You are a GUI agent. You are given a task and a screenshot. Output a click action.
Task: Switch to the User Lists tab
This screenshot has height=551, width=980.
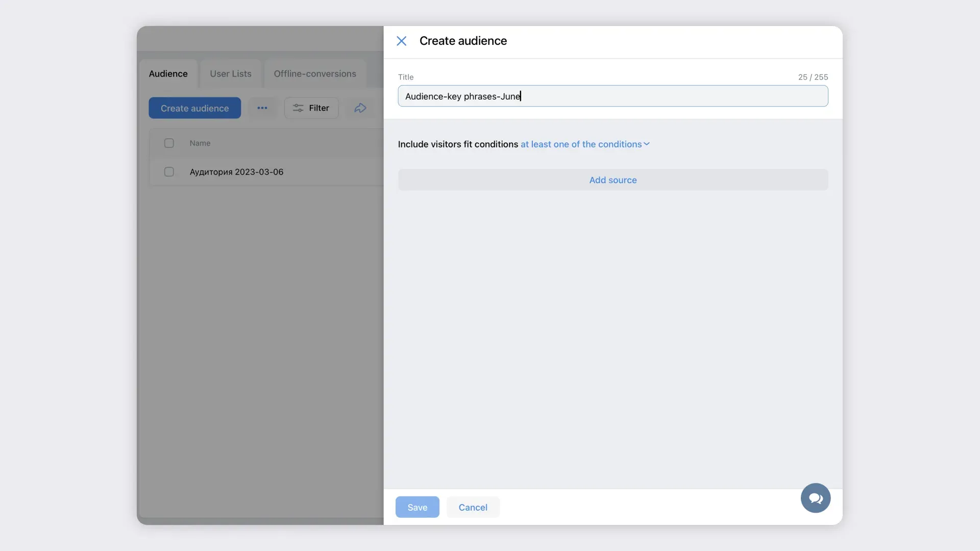point(231,74)
